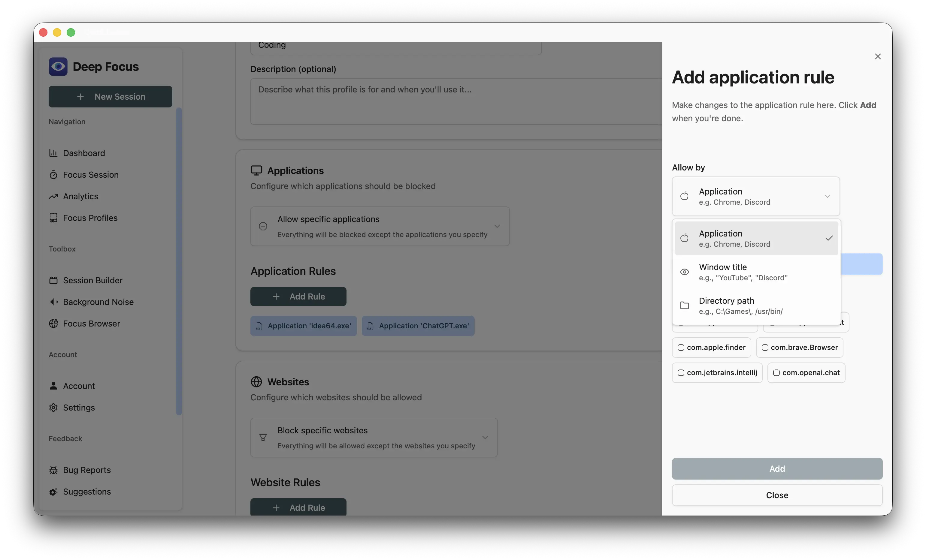Click the Analytics trend line icon
926x560 pixels.
[x=53, y=197]
